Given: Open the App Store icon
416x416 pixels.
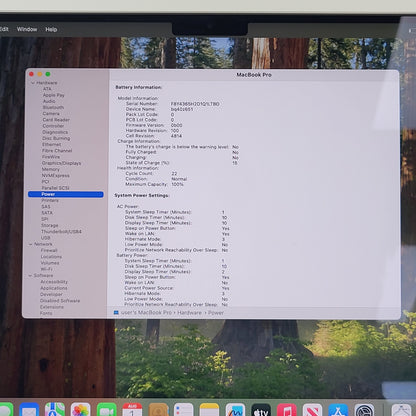Looking at the screenshot, I should pyautogui.click(x=338, y=410).
